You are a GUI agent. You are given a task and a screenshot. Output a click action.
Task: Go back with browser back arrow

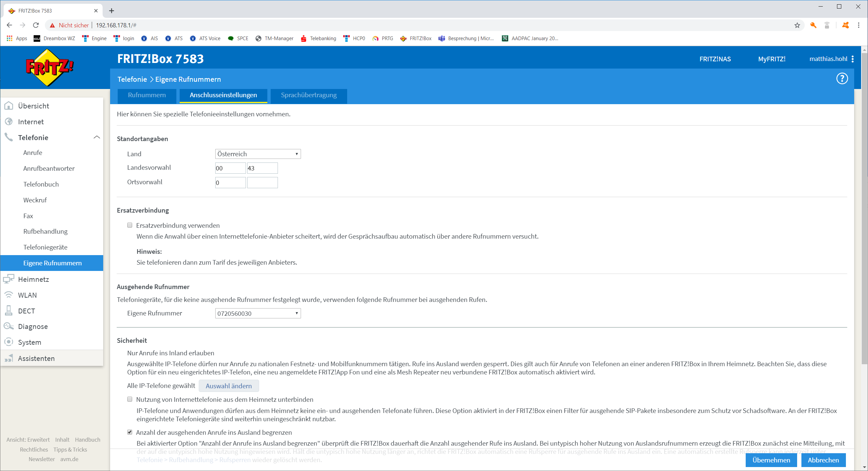[10, 25]
